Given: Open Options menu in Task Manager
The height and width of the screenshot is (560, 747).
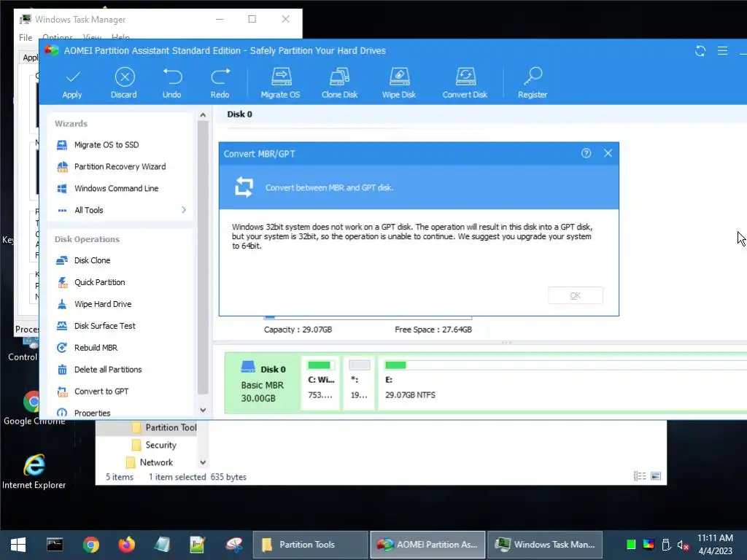Looking at the screenshot, I should pos(58,37).
